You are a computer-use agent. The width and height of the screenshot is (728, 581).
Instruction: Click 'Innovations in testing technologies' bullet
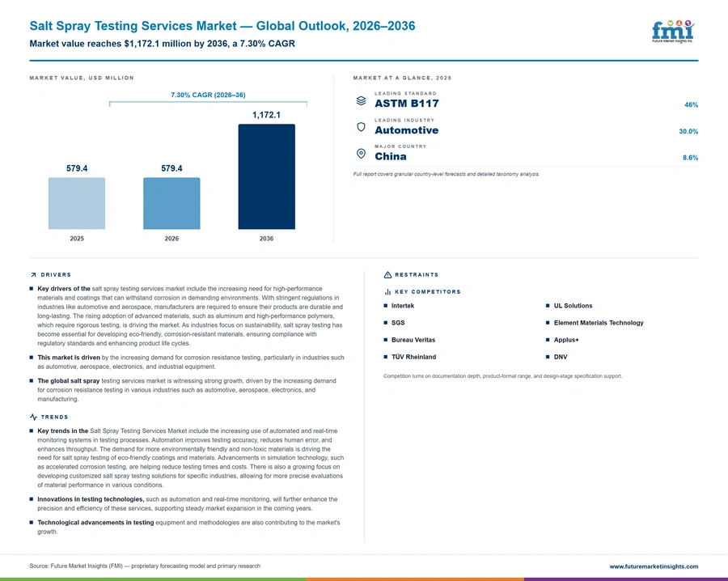point(188,503)
